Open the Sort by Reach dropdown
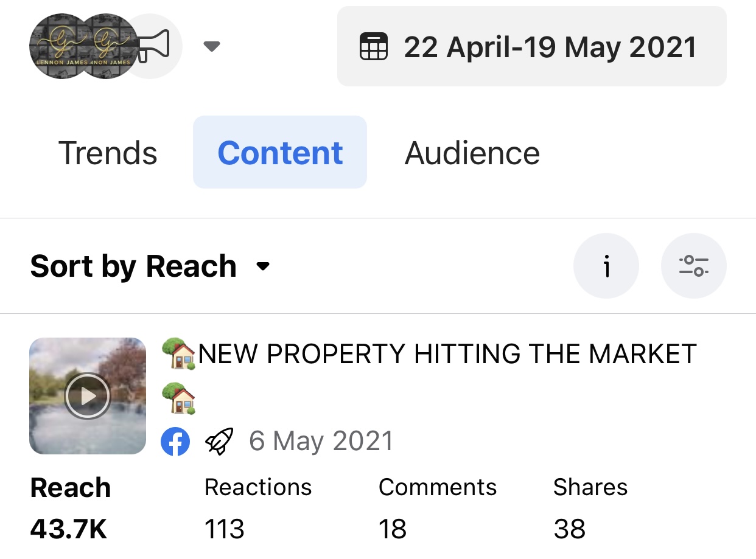Viewport: 756px width, 559px height. pos(150,266)
